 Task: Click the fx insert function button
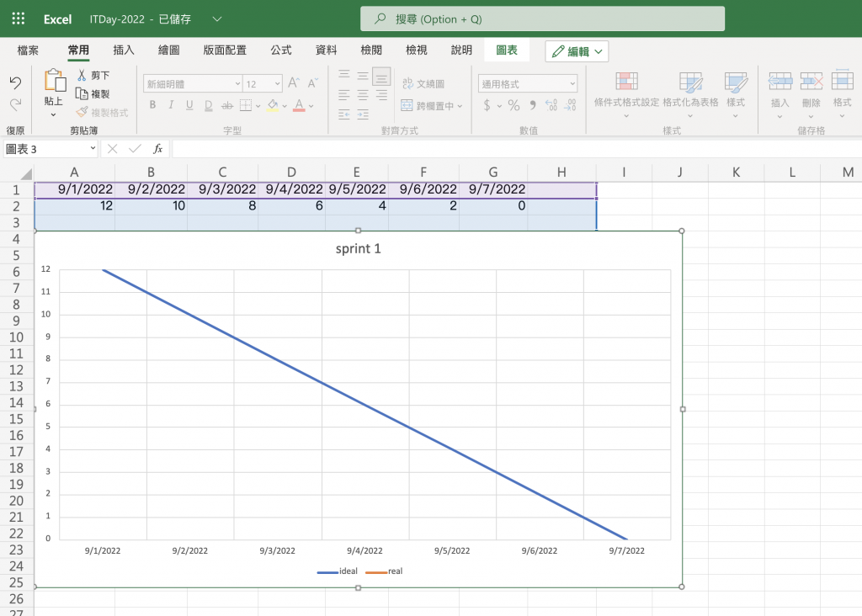pyautogui.click(x=157, y=148)
